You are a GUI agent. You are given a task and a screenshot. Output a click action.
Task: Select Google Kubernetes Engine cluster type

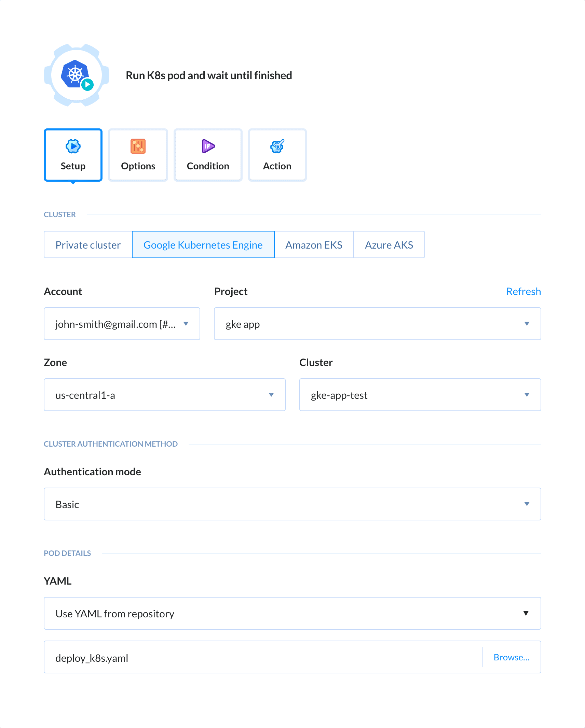pos(203,244)
